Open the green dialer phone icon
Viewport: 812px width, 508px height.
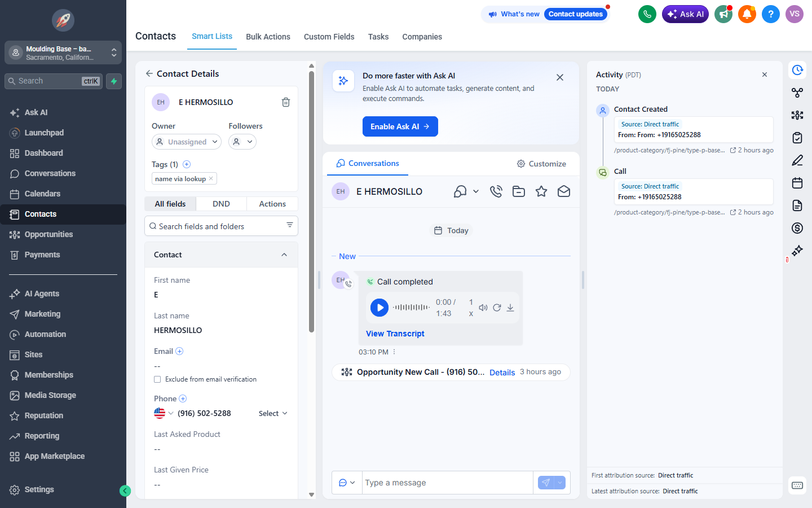pyautogui.click(x=647, y=14)
